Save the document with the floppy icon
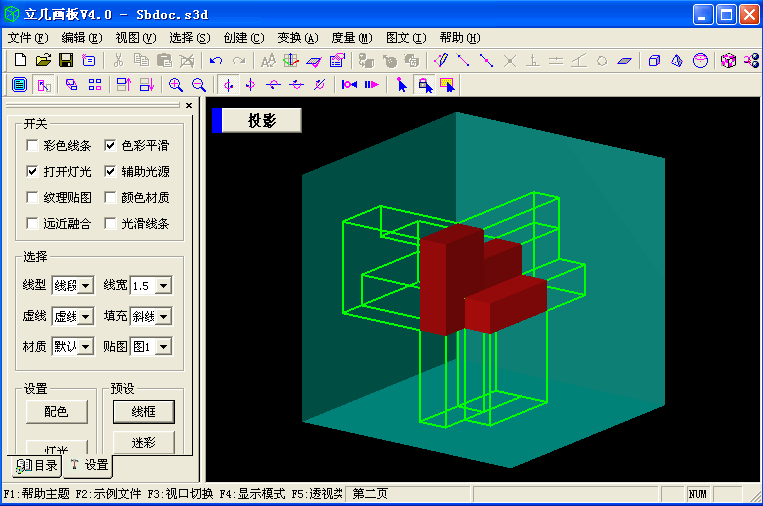763x506 pixels. pos(66,60)
